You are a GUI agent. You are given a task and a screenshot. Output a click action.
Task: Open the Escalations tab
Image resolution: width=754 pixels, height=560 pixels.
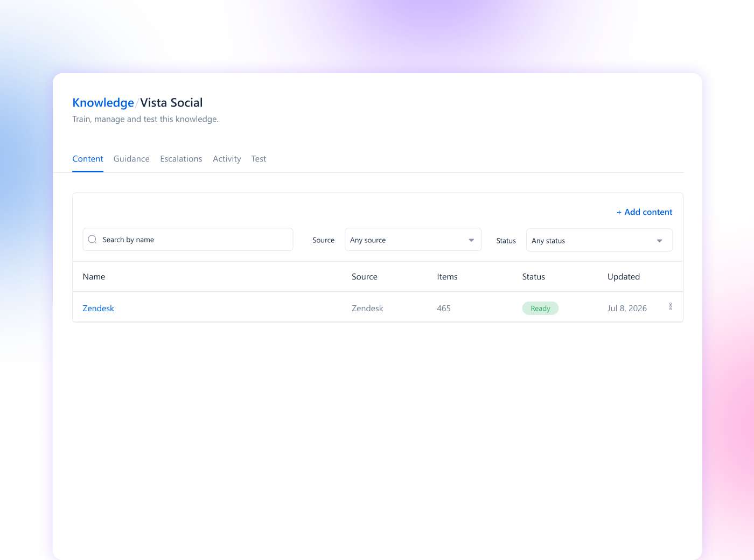181,159
